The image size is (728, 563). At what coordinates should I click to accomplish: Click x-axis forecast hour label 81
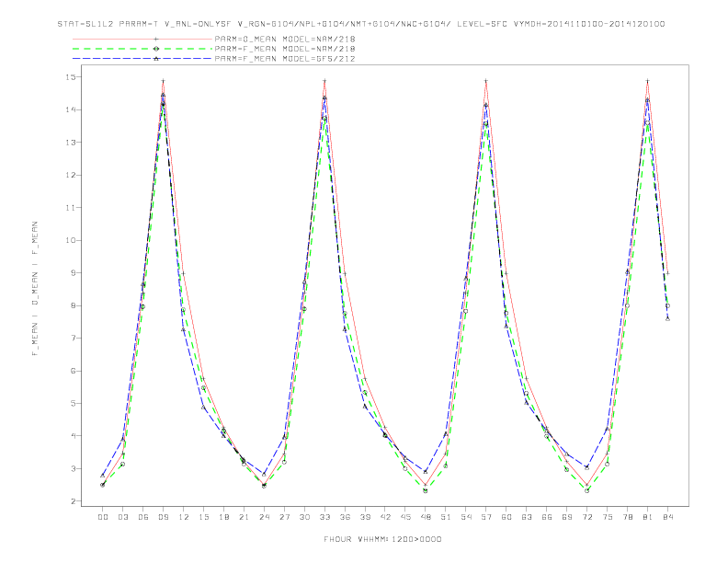click(648, 517)
